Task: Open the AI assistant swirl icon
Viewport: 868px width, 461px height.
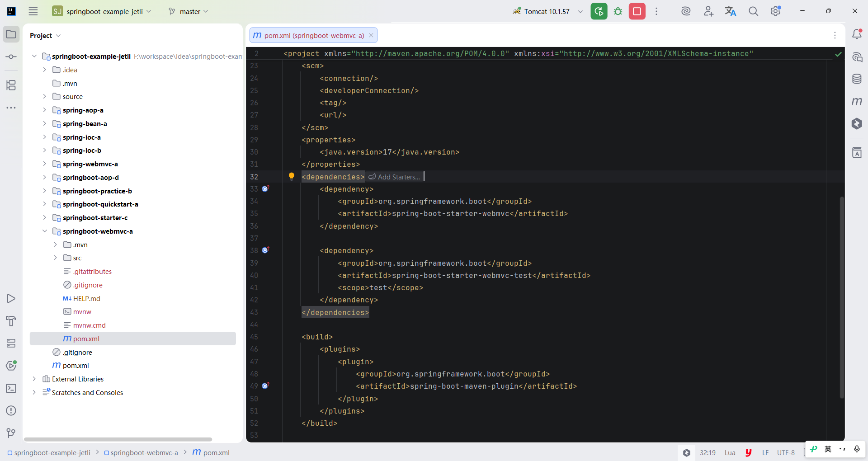Action: point(686,11)
